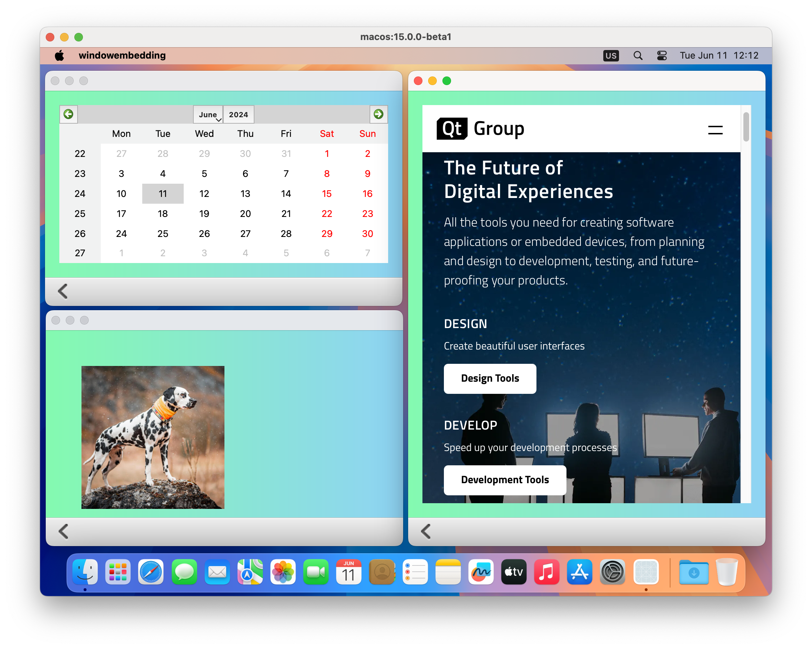This screenshot has height=649, width=812.
Task: Toggle control center icon in menu bar
Action: [662, 56]
